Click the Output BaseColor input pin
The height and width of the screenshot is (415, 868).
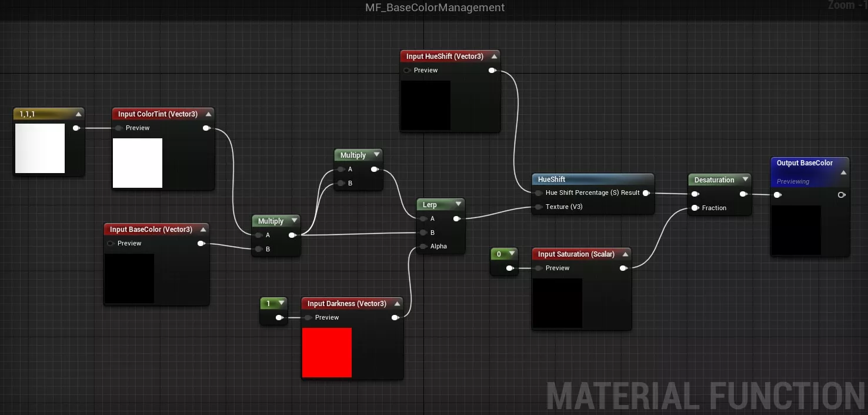pos(777,195)
